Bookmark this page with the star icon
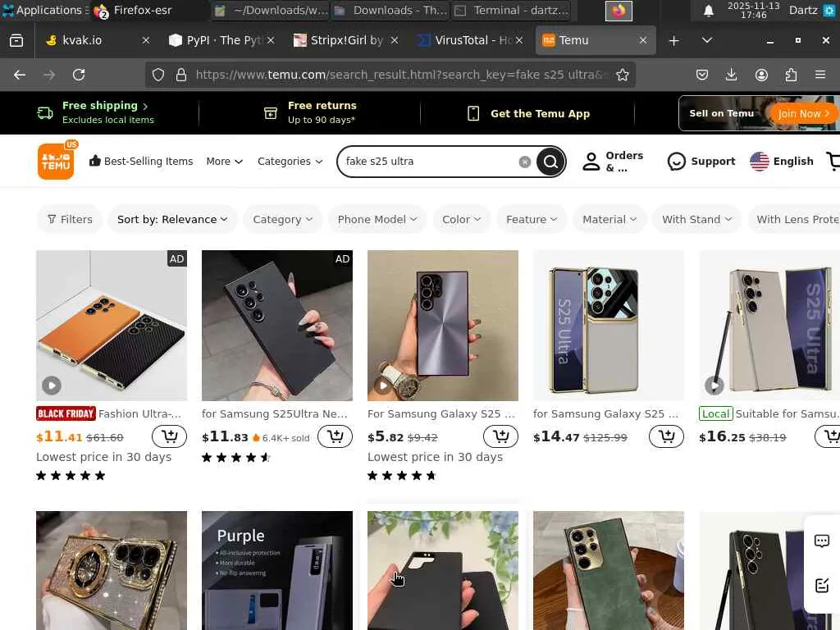Screen dimensions: 840x630 [622, 75]
